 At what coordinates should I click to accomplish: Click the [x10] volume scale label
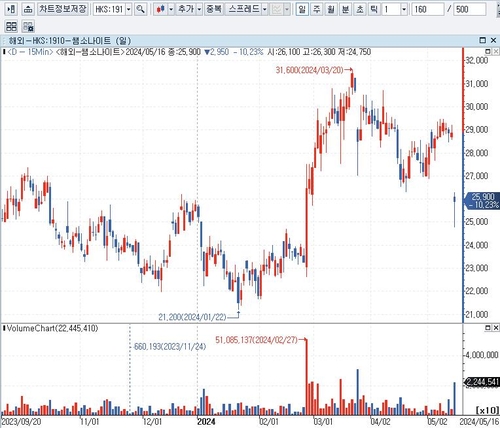click(488, 410)
